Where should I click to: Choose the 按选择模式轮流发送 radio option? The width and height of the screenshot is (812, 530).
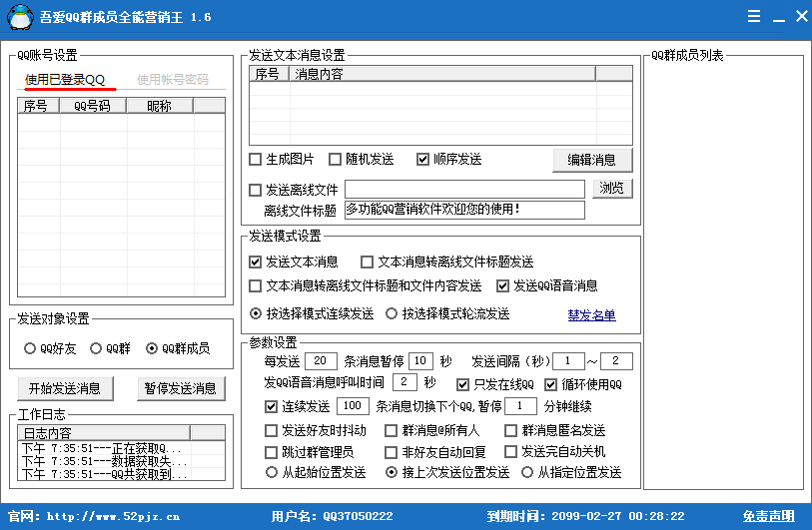392,313
